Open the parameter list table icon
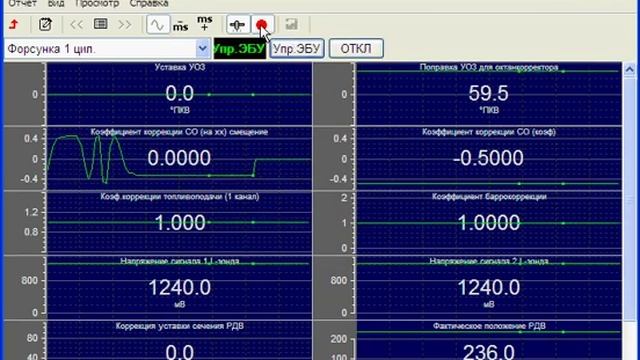The height and width of the screenshot is (360, 640). click(x=100, y=24)
